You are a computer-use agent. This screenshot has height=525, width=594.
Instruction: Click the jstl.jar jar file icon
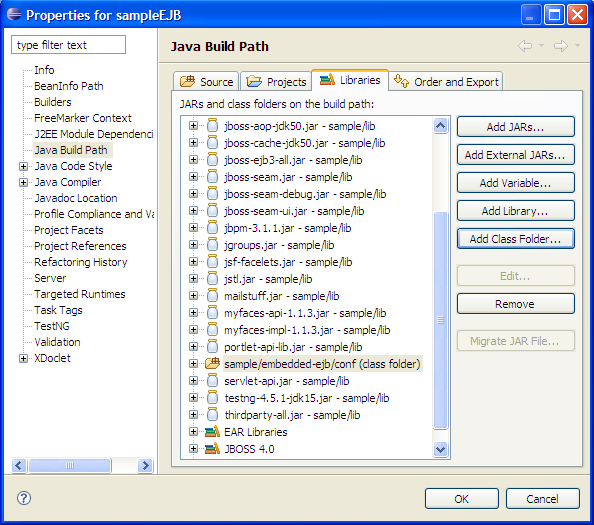(x=213, y=278)
